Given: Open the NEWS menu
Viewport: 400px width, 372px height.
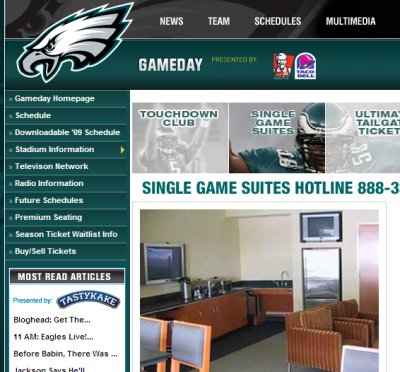Looking at the screenshot, I should pos(171,21).
